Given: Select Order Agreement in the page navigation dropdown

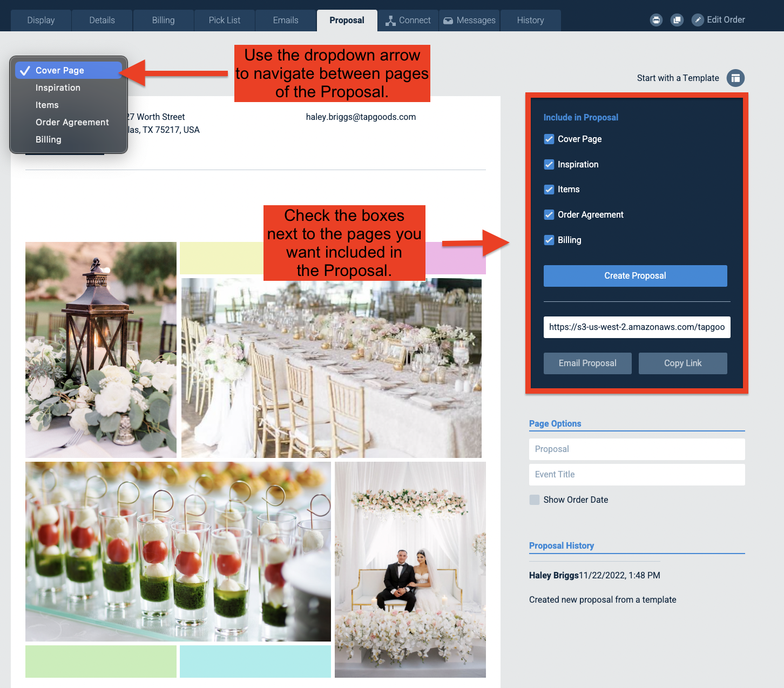Looking at the screenshot, I should tap(72, 122).
